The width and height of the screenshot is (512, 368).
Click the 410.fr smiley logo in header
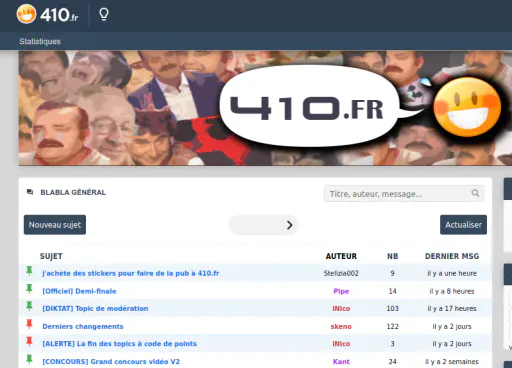tap(47, 14)
